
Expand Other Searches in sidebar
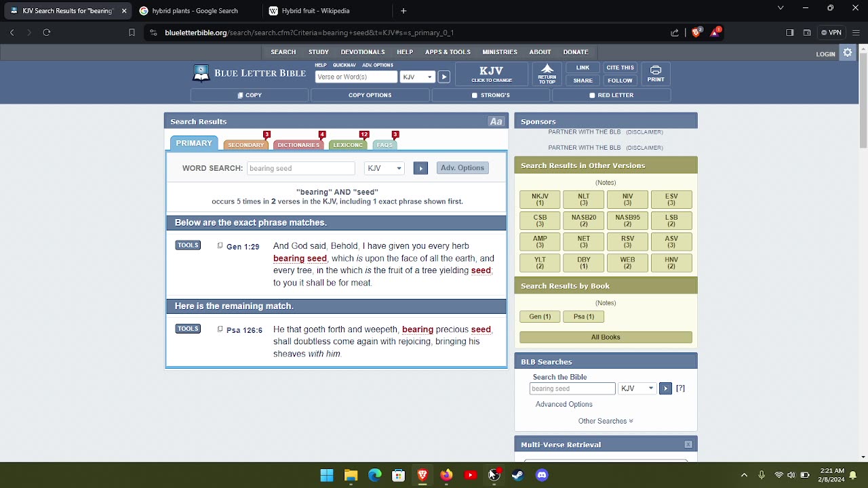click(606, 421)
